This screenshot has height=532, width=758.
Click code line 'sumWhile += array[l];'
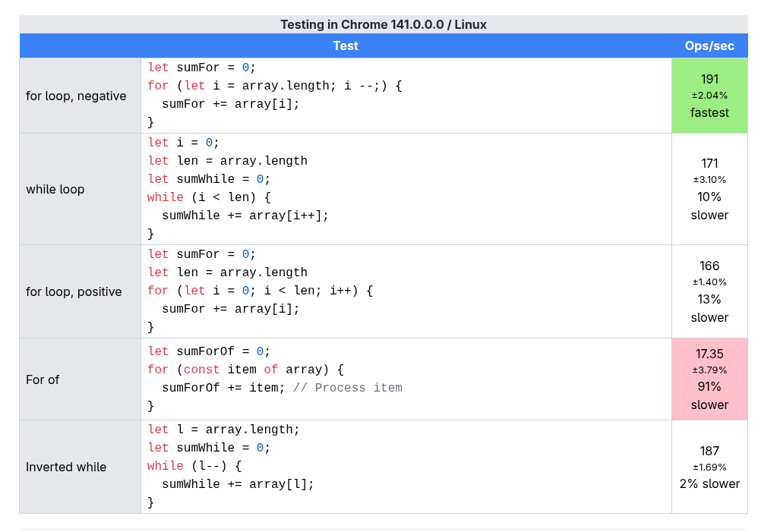[238, 484]
